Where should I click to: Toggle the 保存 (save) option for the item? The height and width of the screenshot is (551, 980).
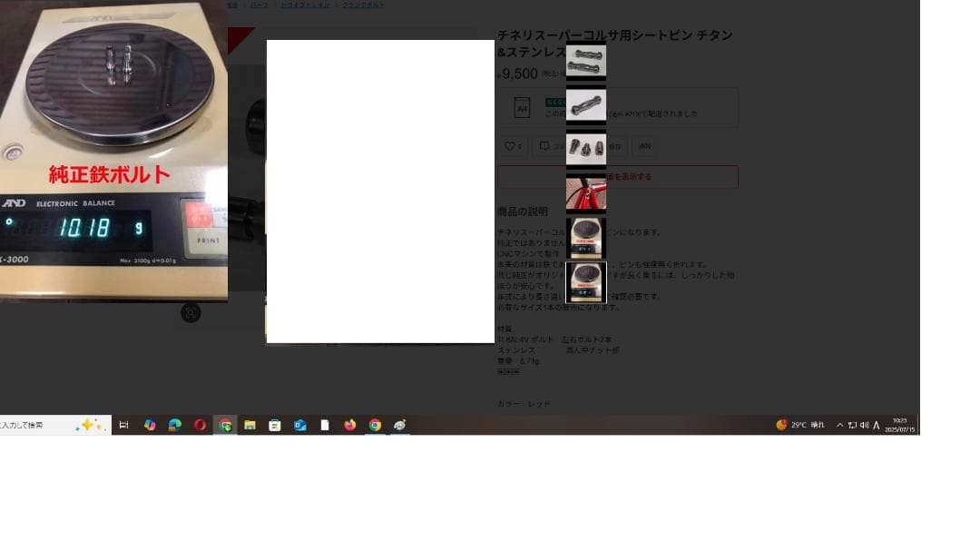coord(618,147)
